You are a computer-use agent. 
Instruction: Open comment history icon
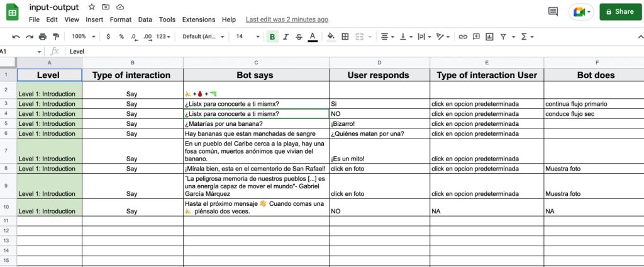[553, 11]
